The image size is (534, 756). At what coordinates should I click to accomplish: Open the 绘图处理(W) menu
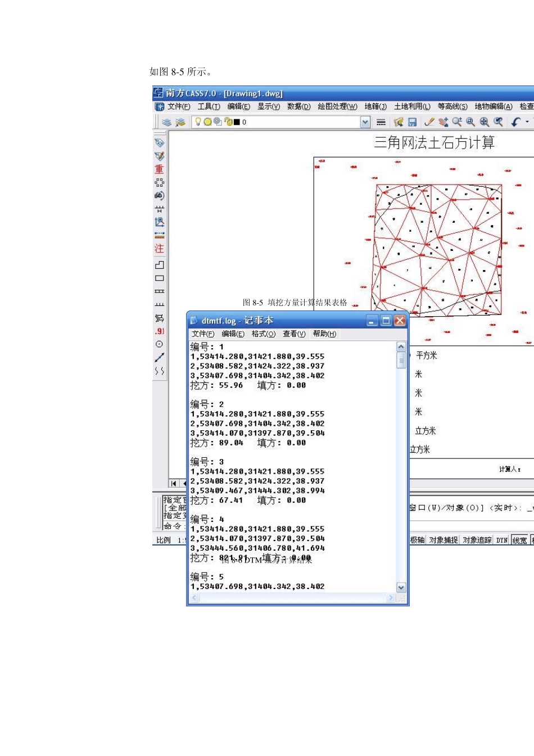(x=337, y=106)
